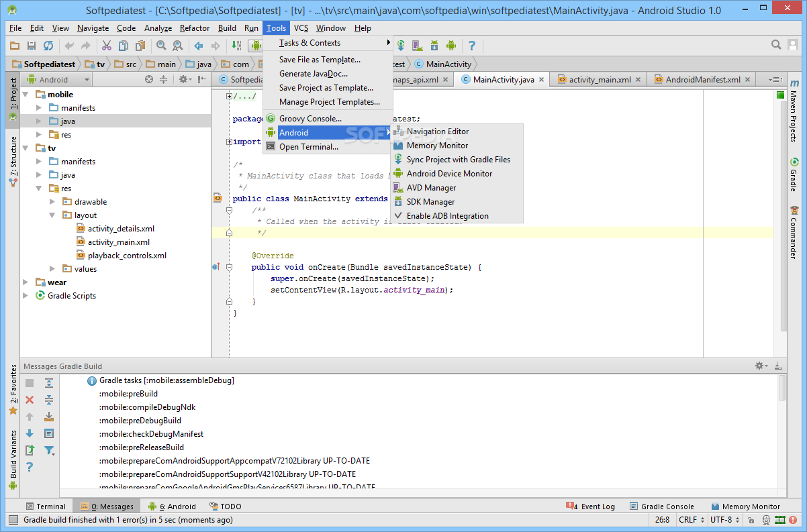Expand the wear module node
This screenshot has height=532, width=807.
click(26, 282)
